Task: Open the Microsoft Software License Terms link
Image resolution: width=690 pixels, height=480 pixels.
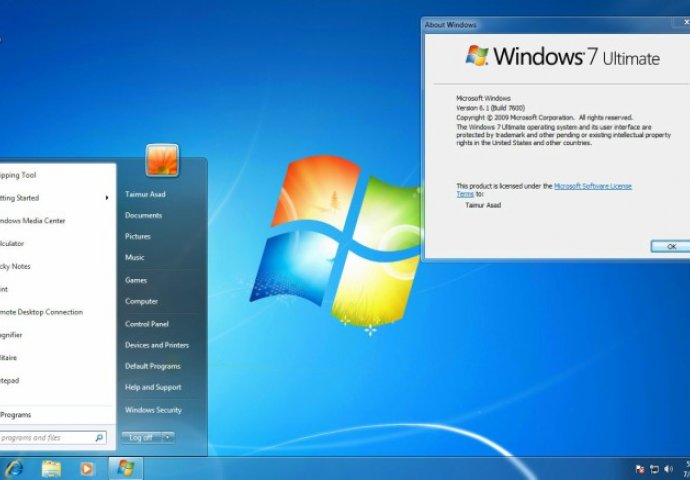Action: click(592, 186)
